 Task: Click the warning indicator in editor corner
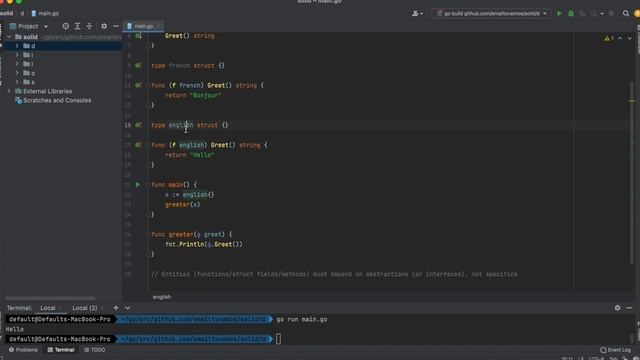(609, 38)
